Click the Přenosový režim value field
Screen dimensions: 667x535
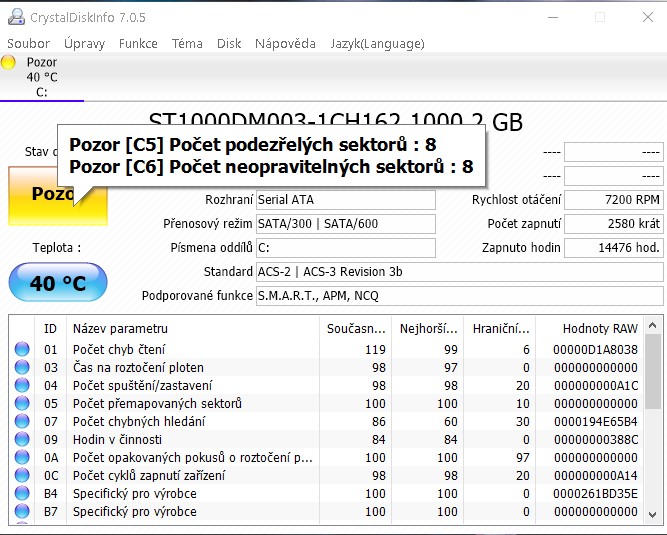pyautogui.click(x=345, y=224)
